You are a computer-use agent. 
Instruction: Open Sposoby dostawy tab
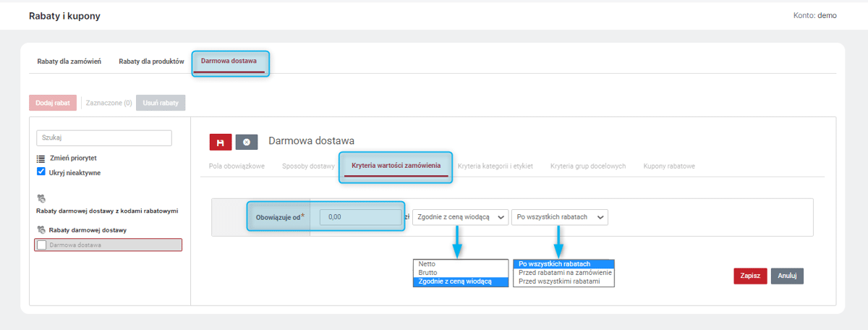pyautogui.click(x=308, y=166)
